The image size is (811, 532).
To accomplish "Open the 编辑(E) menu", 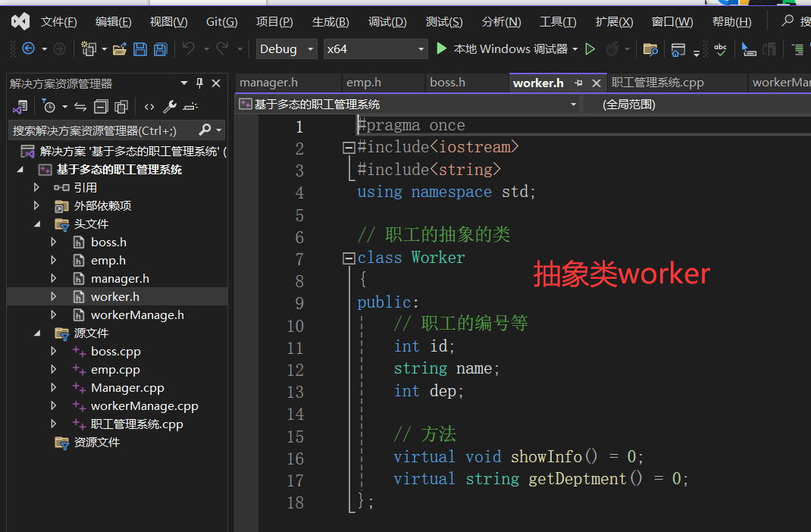I will click(113, 22).
